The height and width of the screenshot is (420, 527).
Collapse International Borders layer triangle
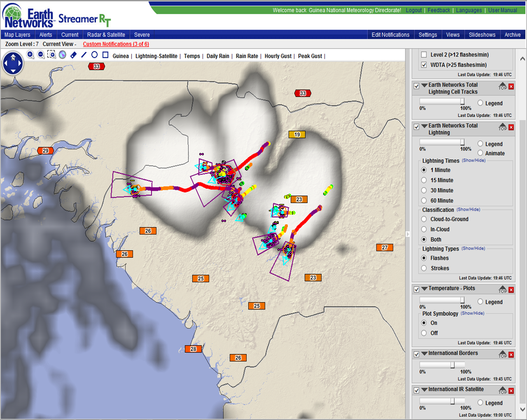(424, 353)
